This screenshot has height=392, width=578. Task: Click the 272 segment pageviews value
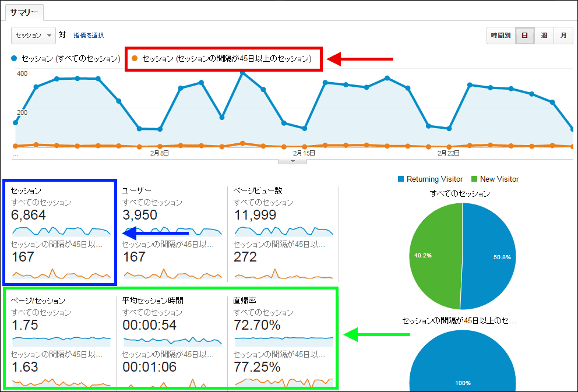pyautogui.click(x=245, y=257)
